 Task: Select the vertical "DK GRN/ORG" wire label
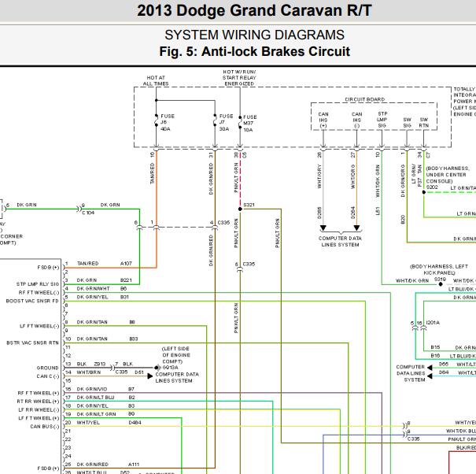point(403,180)
